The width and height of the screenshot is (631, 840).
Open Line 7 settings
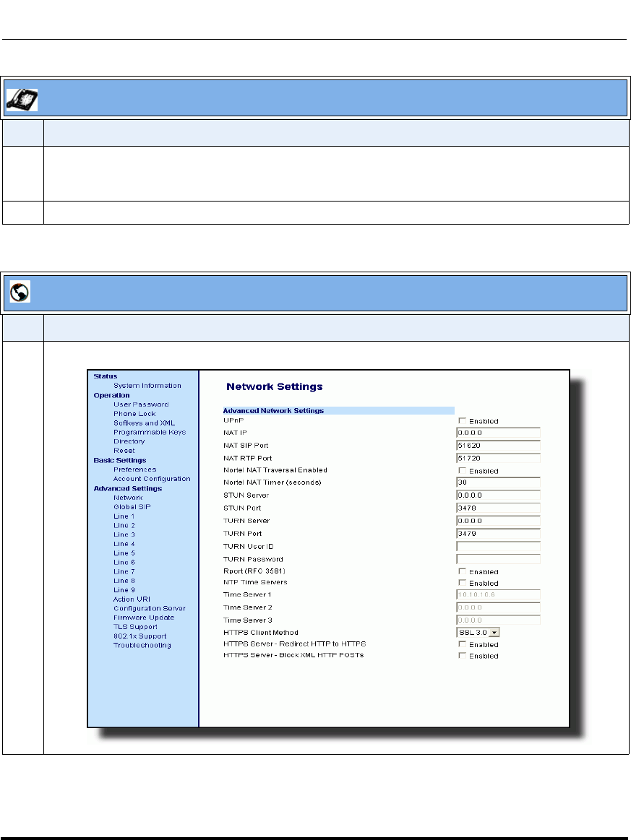pos(124,571)
